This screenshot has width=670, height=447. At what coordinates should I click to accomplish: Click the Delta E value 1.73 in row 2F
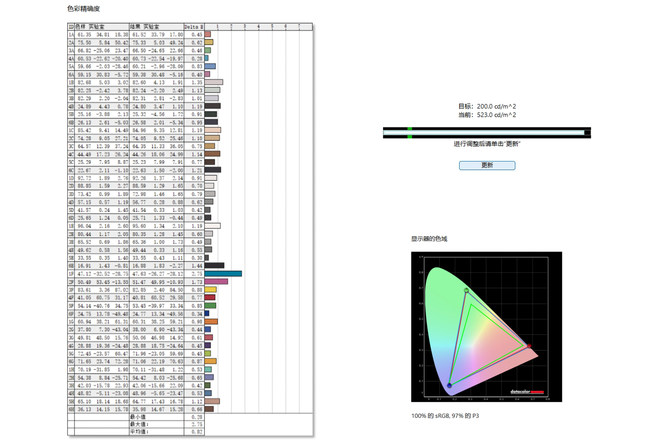pyautogui.click(x=197, y=282)
